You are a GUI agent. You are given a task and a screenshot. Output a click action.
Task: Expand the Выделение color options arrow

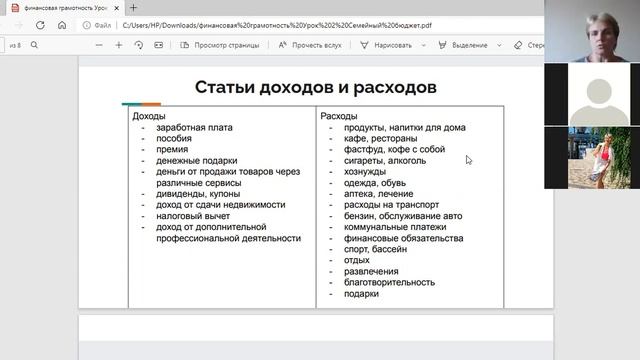point(499,45)
